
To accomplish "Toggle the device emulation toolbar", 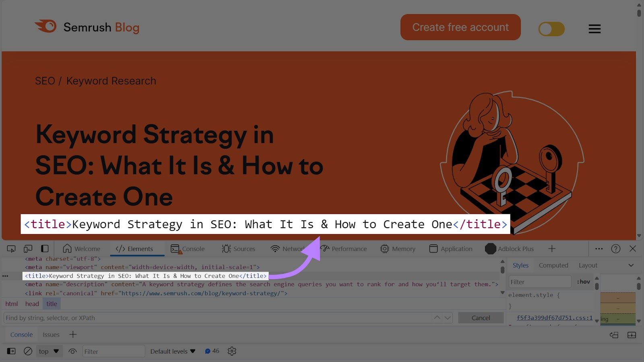I will (27, 249).
